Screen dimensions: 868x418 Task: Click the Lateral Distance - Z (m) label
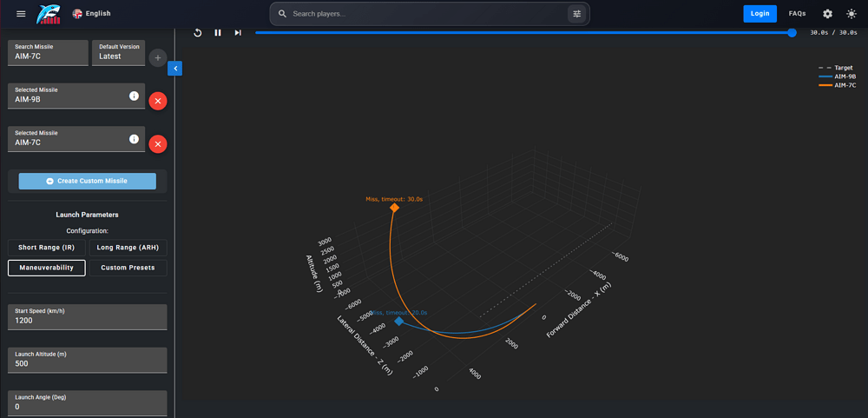pos(365,345)
